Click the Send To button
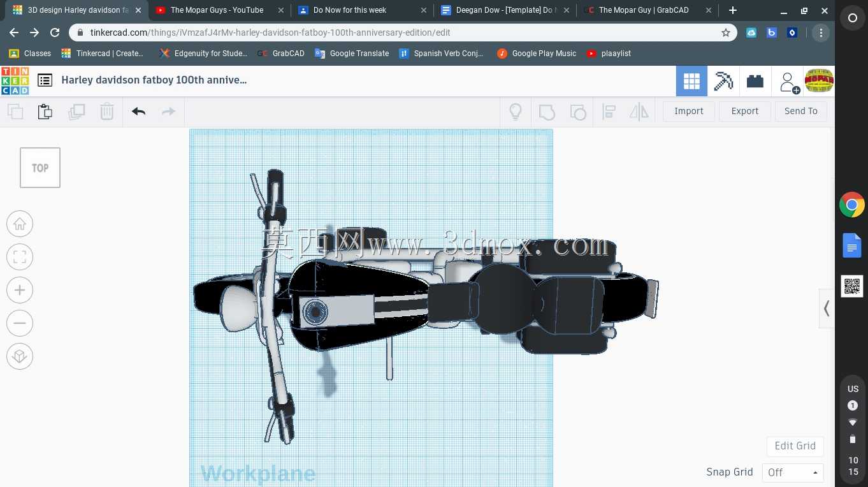Viewport: 868px width, 487px height. (801, 111)
